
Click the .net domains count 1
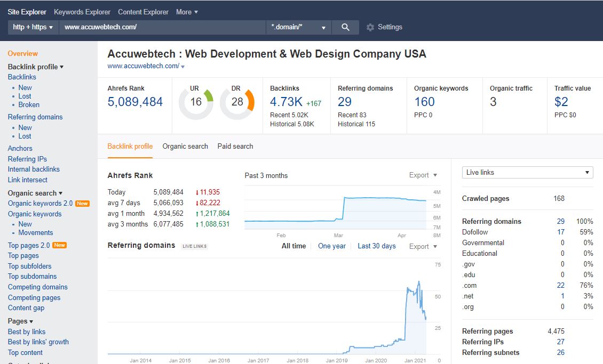pos(562,296)
